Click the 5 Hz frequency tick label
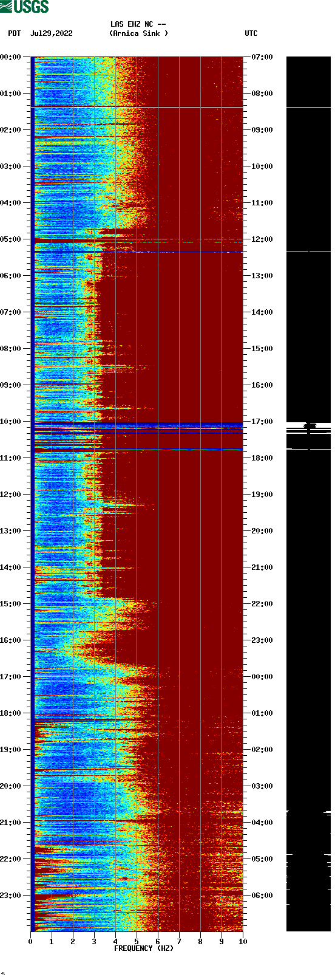335x980 pixels. pyautogui.click(x=137, y=942)
